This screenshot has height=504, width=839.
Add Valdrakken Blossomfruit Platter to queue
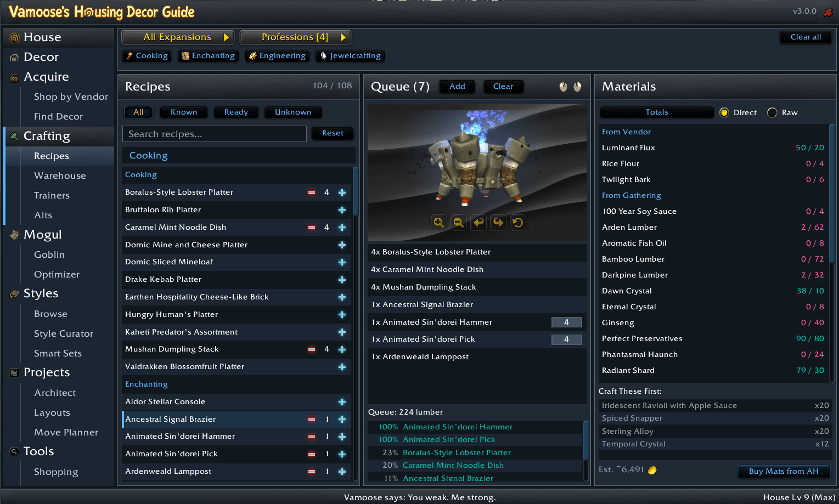[342, 367]
